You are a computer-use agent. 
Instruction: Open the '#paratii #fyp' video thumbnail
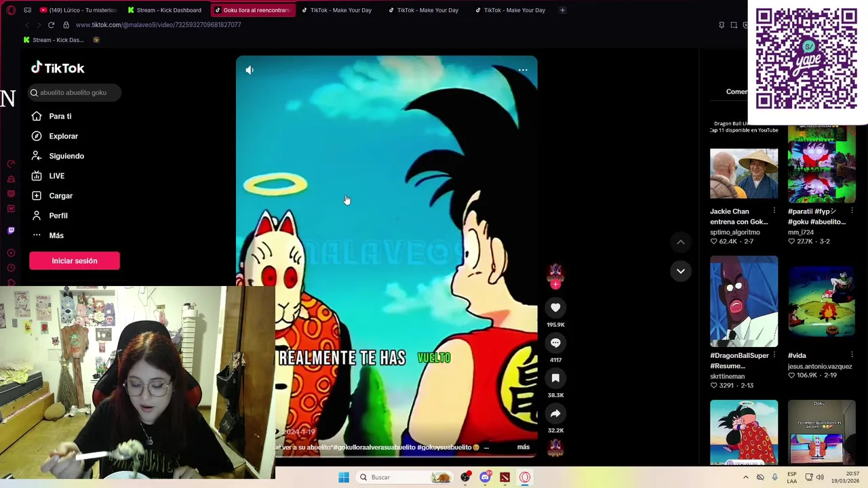coord(821,163)
